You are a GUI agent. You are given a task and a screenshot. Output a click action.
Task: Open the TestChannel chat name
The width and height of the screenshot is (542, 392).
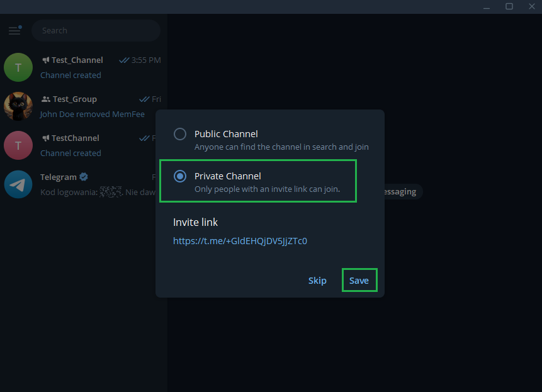[x=75, y=138]
